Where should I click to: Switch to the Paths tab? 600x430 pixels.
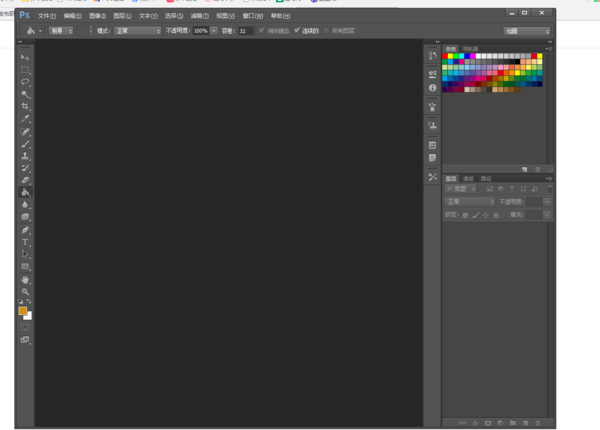click(x=486, y=179)
